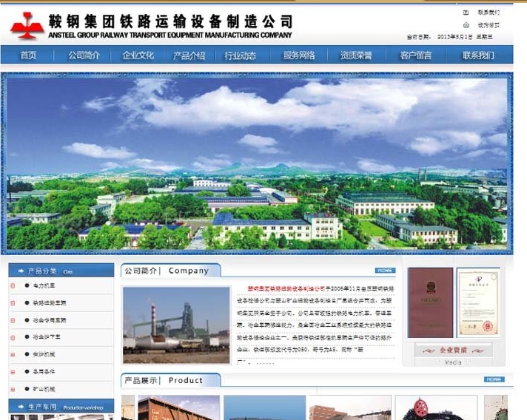Viewport: 527px width, 420px height.
Task: Click the MORE button in Company section
Action: 385,270
